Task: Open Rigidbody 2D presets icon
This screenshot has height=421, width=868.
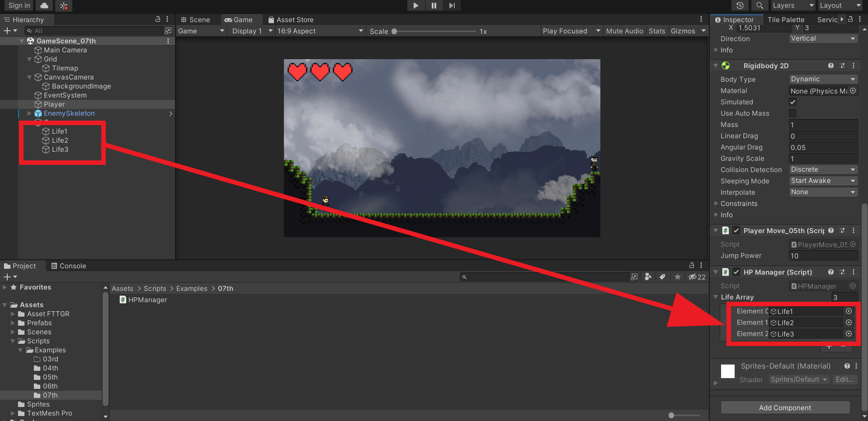Action: pos(842,65)
